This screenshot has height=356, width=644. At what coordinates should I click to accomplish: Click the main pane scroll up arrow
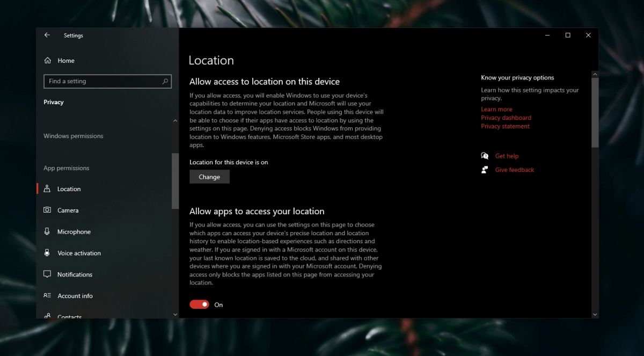595,74
